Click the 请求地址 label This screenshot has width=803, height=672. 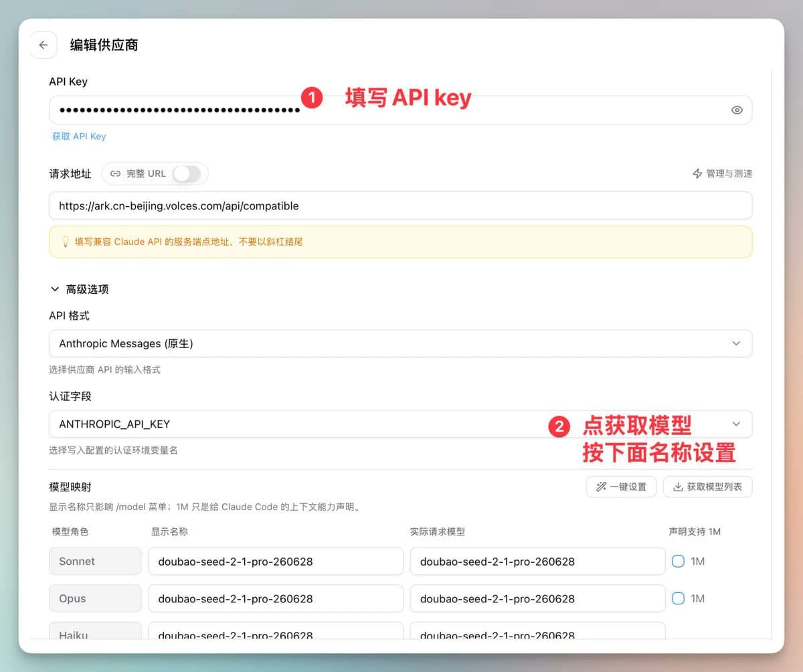pyautogui.click(x=70, y=173)
